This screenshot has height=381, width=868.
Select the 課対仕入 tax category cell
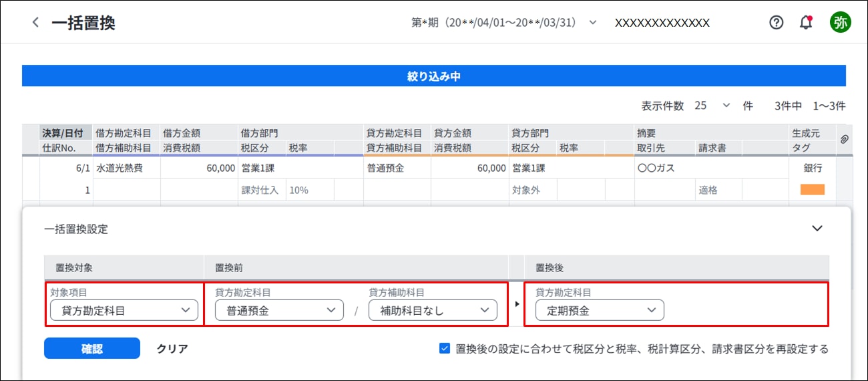click(262, 190)
